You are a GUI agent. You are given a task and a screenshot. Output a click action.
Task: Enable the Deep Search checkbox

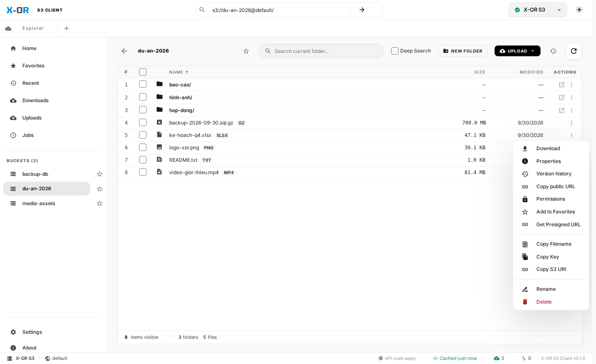point(395,51)
